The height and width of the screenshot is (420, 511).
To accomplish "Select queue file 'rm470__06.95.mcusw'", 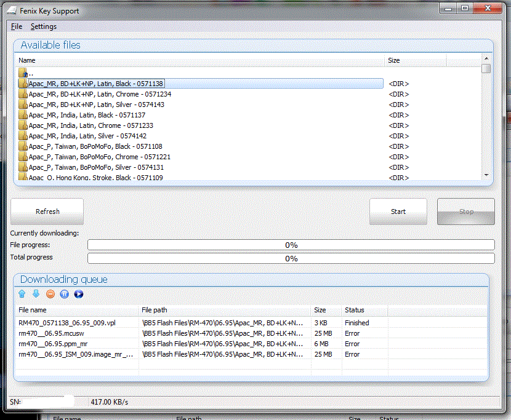I will point(51,333).
